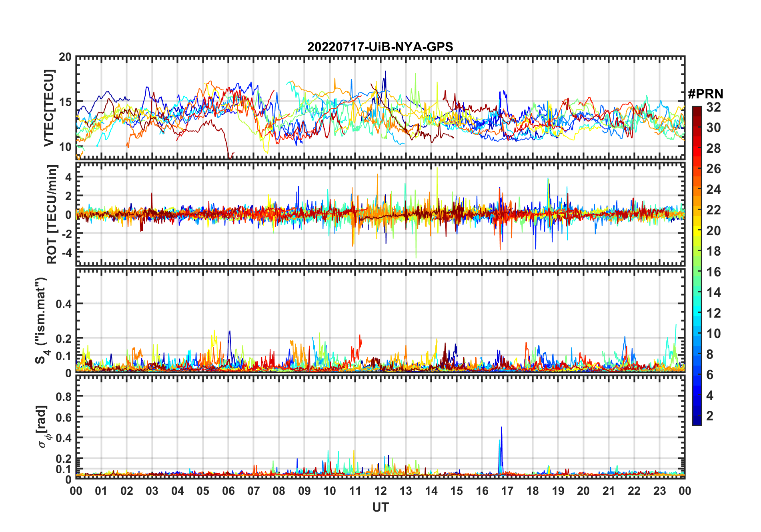
Task: Click S4 axis tick label 0.1
Action: 64,356
